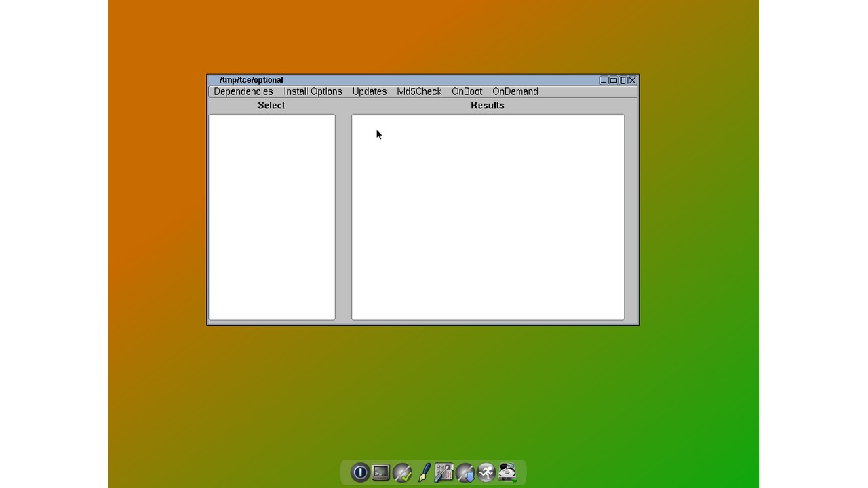Close the /tmp/tce/optional window

click(632, 81)
